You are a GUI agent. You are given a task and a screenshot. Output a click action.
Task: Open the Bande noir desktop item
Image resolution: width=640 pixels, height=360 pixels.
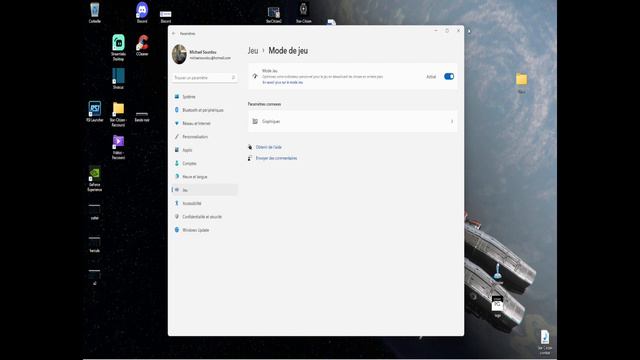point(142,116)
